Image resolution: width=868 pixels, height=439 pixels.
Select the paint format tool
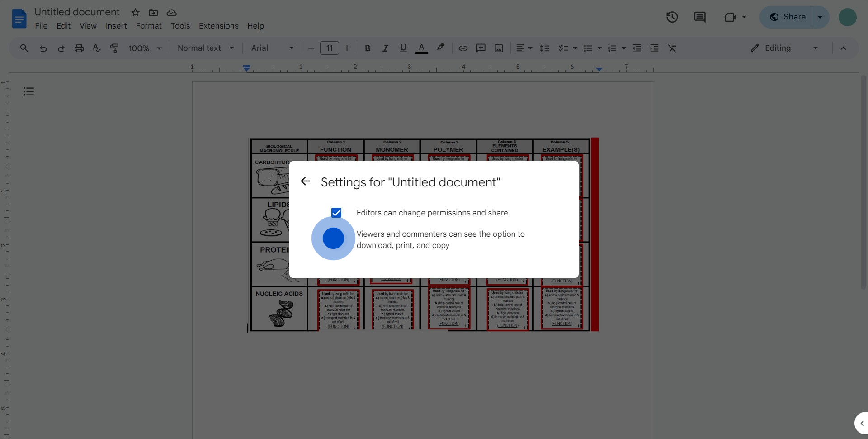(x=114, y=48)
